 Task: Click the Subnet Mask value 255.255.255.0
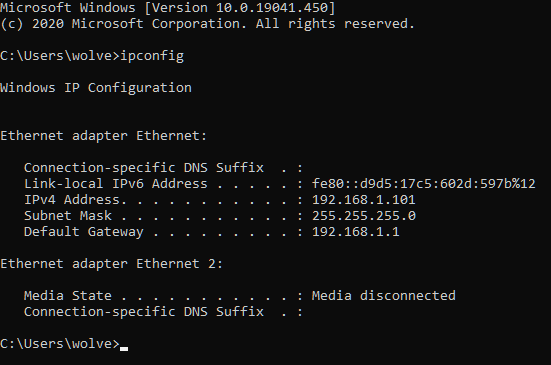pyautogui.click(x=363, y=216)
